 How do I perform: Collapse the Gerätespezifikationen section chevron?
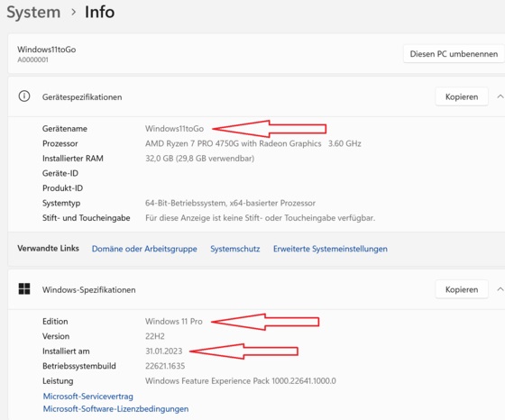(500, 96)
